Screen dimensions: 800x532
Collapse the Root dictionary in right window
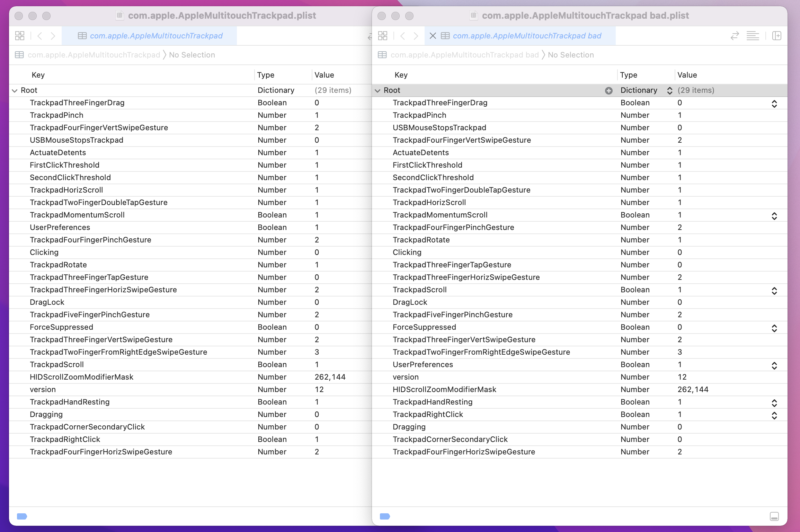pyautogui.click(x=377, y=90)
